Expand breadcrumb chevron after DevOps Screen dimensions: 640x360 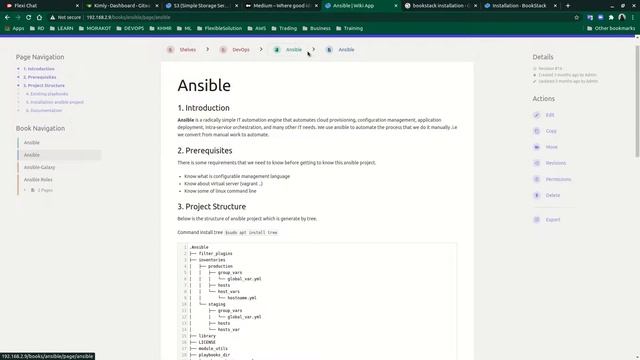(x=261, y=49)
